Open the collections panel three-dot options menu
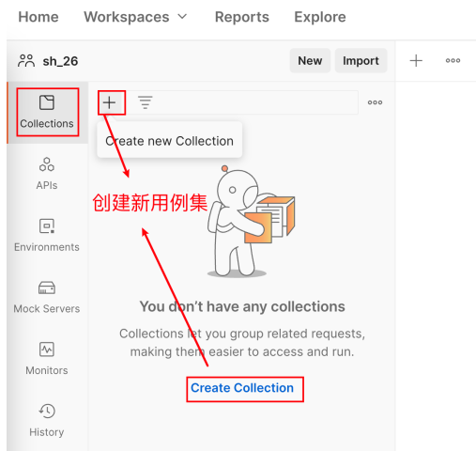This screenshot has width=476, height=451. [x=375, y=102]
